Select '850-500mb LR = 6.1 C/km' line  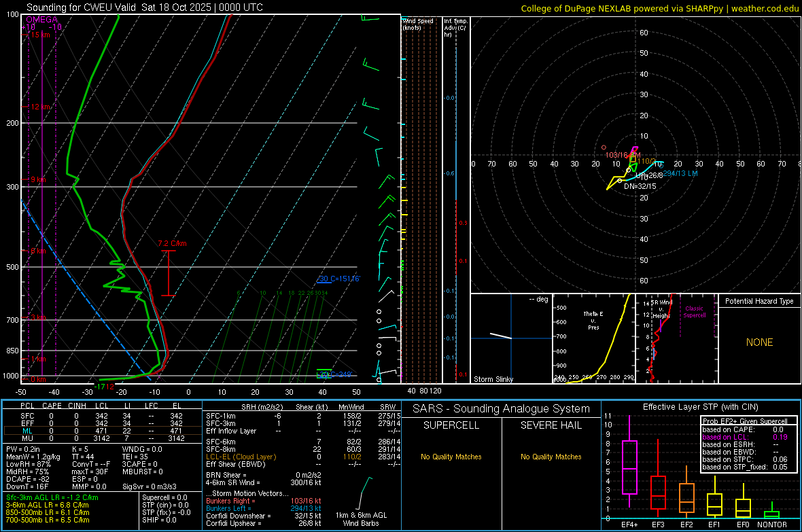click(x=48, y=512)
